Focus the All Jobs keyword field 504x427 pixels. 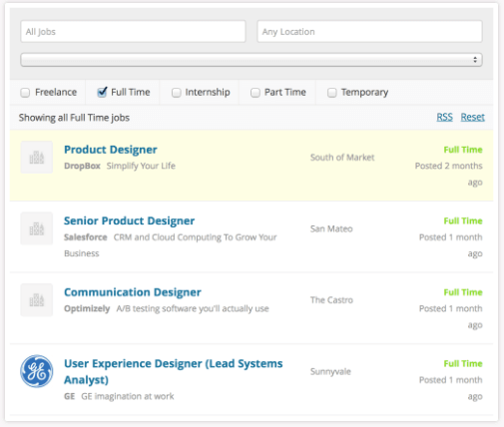133,32
